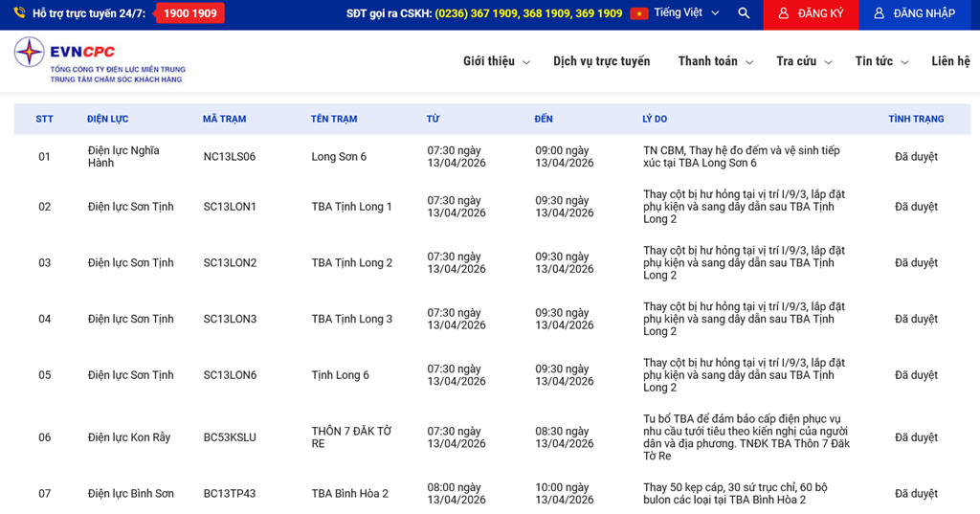Expand the Giới thiệu menu
Screen dimensions: 980x514
496,61
